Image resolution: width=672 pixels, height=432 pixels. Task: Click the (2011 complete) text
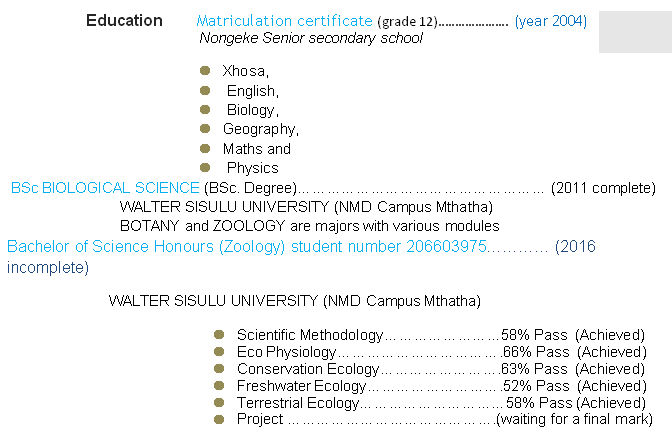603,188
